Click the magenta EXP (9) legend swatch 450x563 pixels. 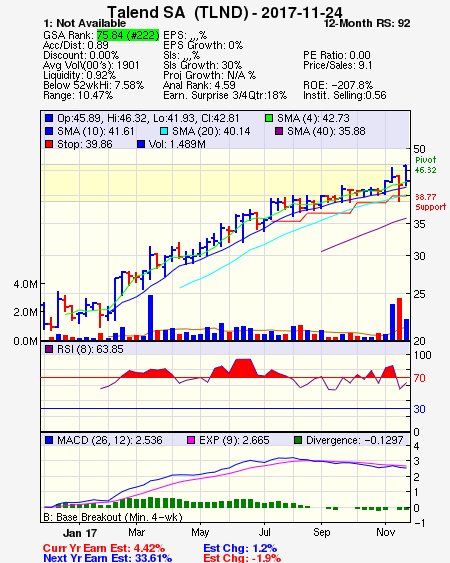pos(191,440)
